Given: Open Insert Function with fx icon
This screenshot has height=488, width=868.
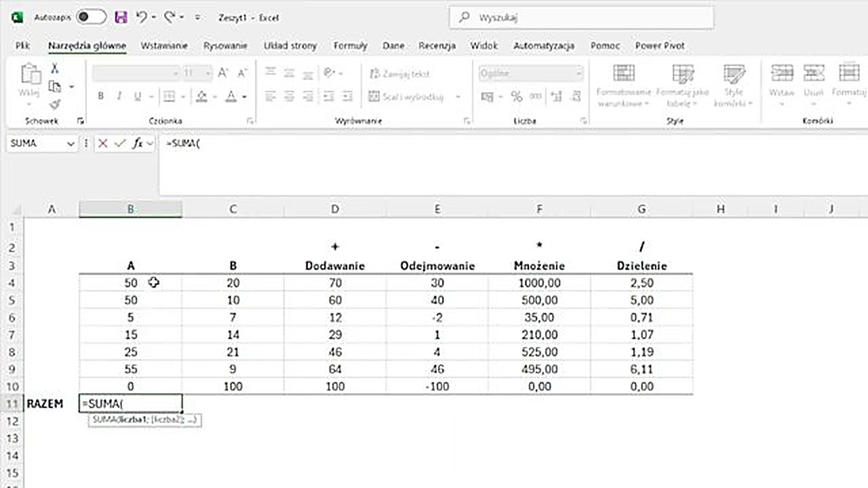Looking at the screenshot, I should point(138,143).
